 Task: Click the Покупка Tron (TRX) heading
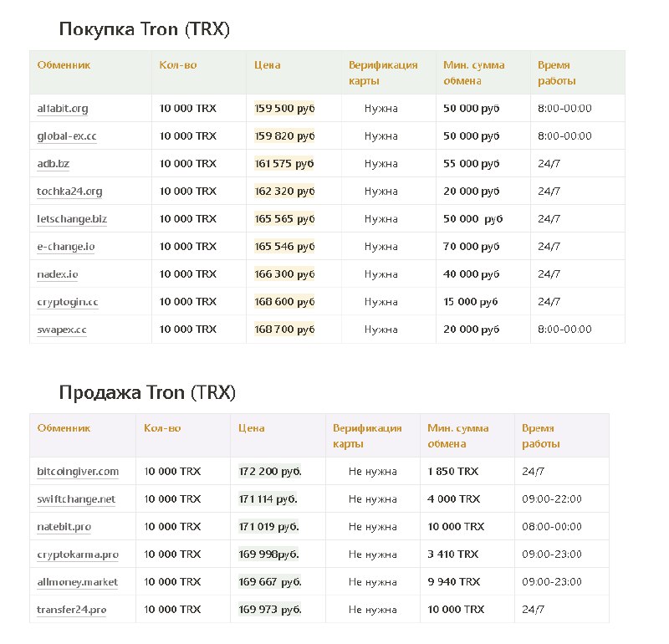144,29
